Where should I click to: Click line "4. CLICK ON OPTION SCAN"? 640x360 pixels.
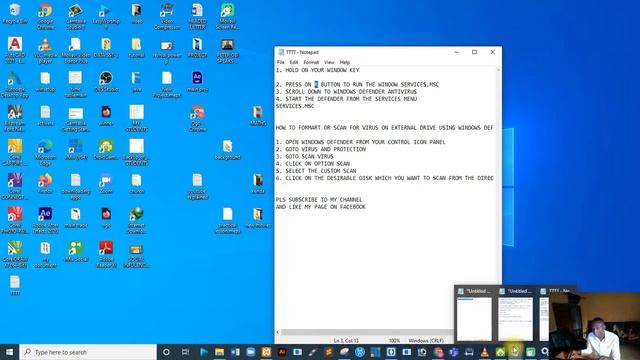click(313, 164)
